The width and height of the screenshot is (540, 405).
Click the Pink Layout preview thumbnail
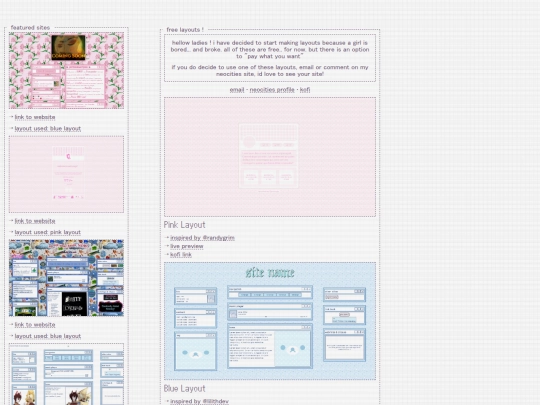[270, 157]
